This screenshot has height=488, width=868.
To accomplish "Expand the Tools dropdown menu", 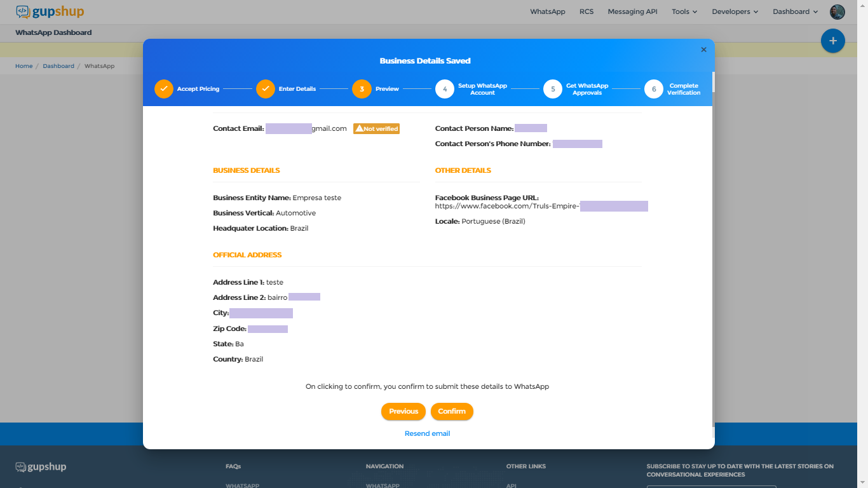I will pyautogui.click(x=684, y=11).
